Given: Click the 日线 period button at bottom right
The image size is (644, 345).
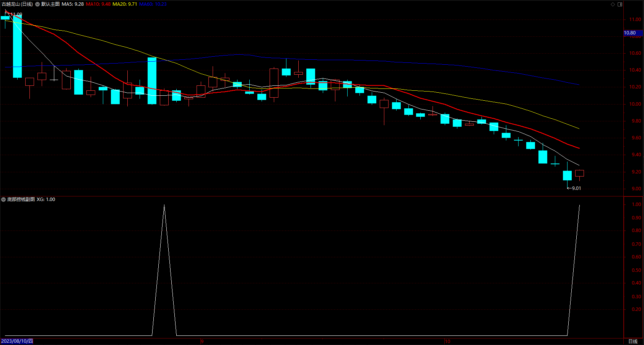Looking at the screenshot, I should click(x=633, y=341).
